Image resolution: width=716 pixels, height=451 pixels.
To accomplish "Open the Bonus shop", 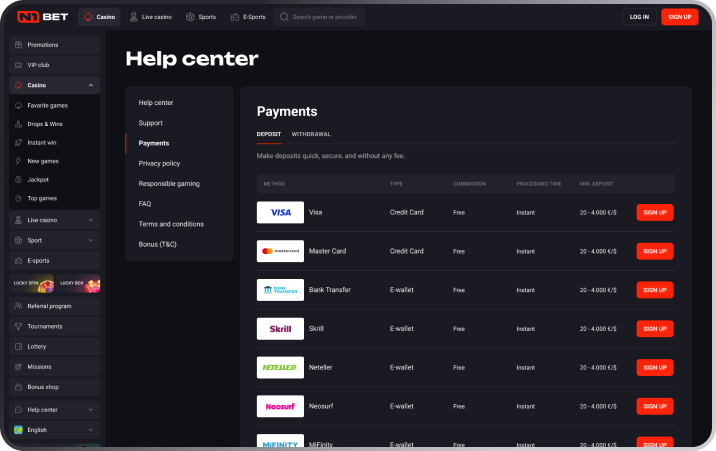I will coord(43,386).
